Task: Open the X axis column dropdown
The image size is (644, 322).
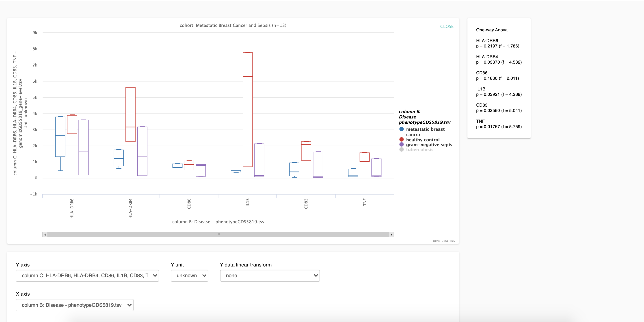Action: pos(74,305)
